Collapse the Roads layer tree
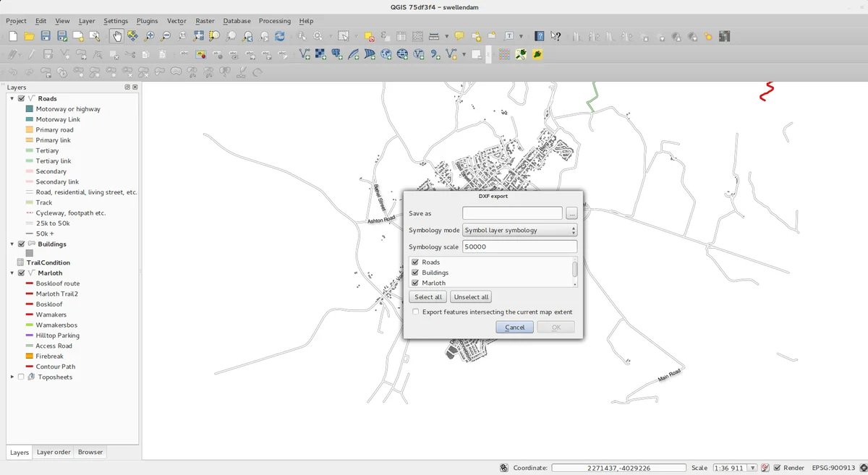The width and height of the screenshot is (868, 475). [12, 98]
